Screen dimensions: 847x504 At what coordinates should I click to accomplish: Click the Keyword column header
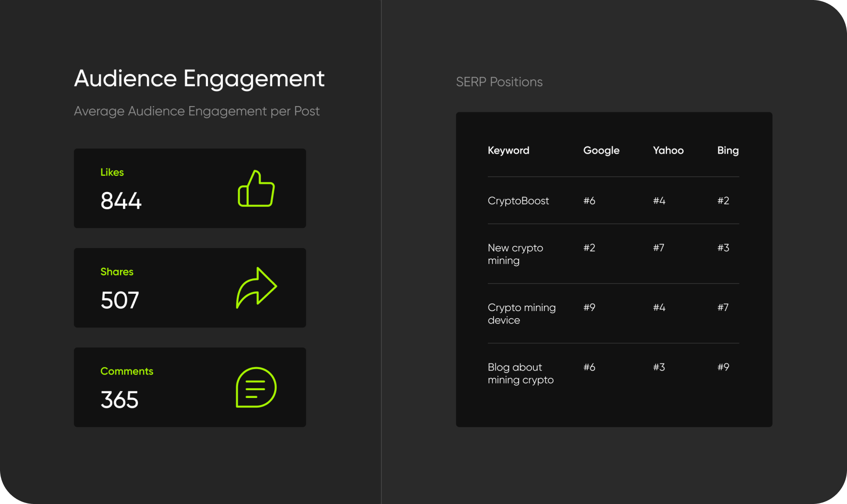click(x=508, y=150)
